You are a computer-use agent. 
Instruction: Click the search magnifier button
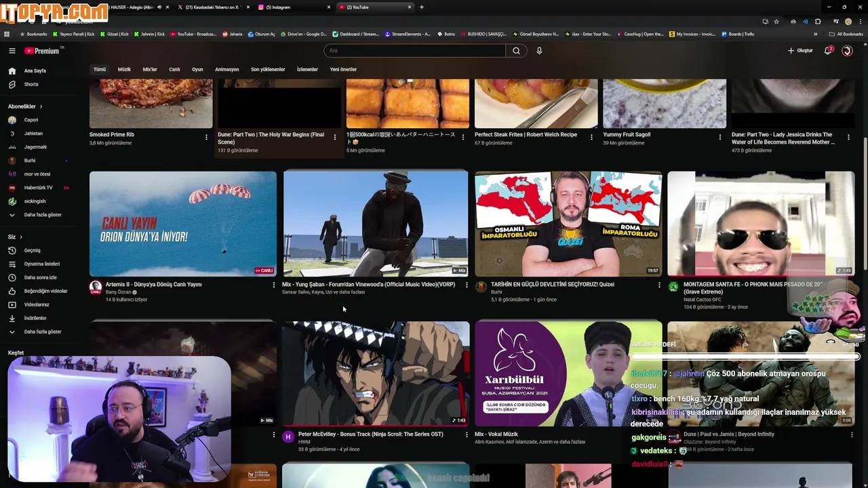(x=516, y=51)
